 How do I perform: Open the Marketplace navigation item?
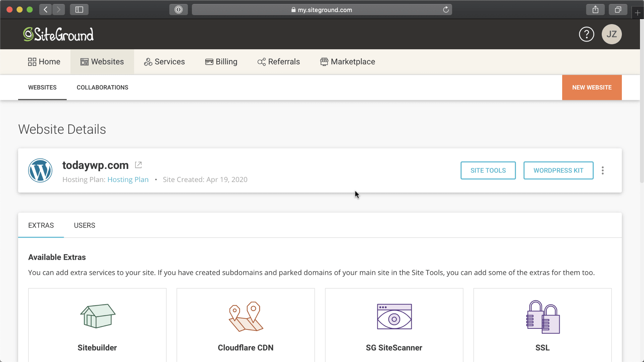click(x=348, y=62)
